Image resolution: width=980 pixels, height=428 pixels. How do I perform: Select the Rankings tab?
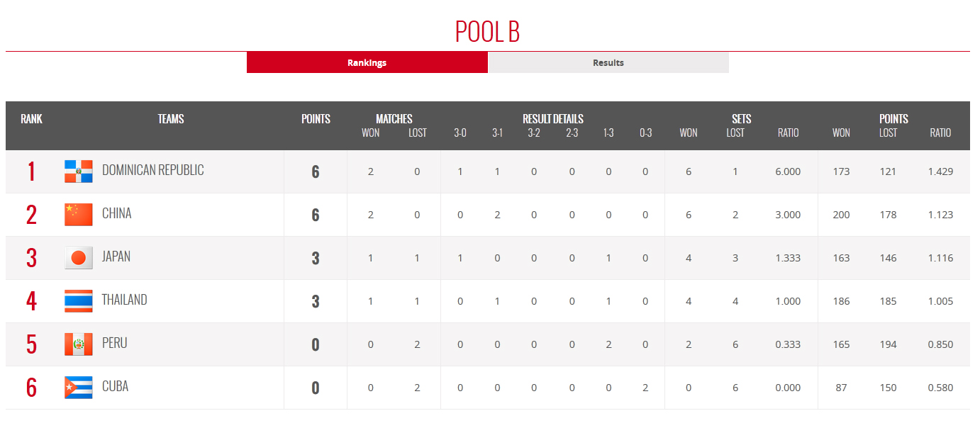pyautogui.click(x=367, y=62)
